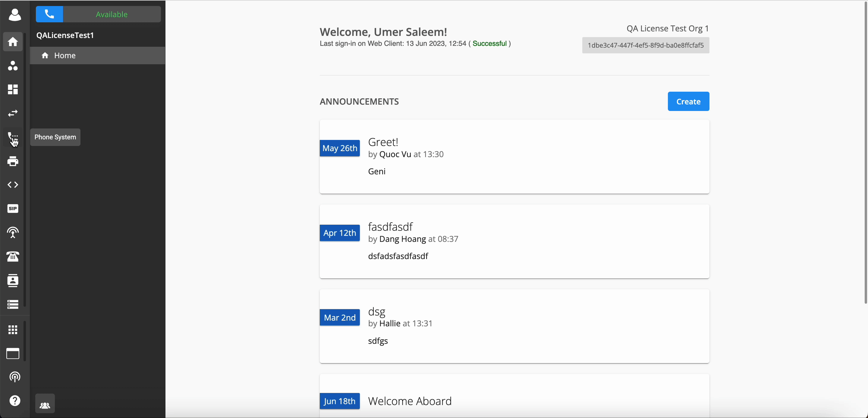The image size is (868, 418).
Task: Click author name Quoc Vu
Action: point(395,154)
